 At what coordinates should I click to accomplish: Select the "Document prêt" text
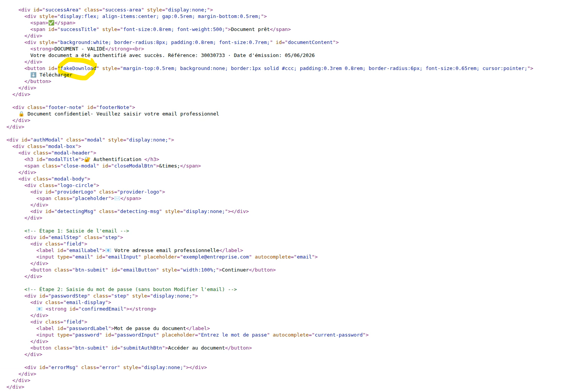click(x=250, y=29)
